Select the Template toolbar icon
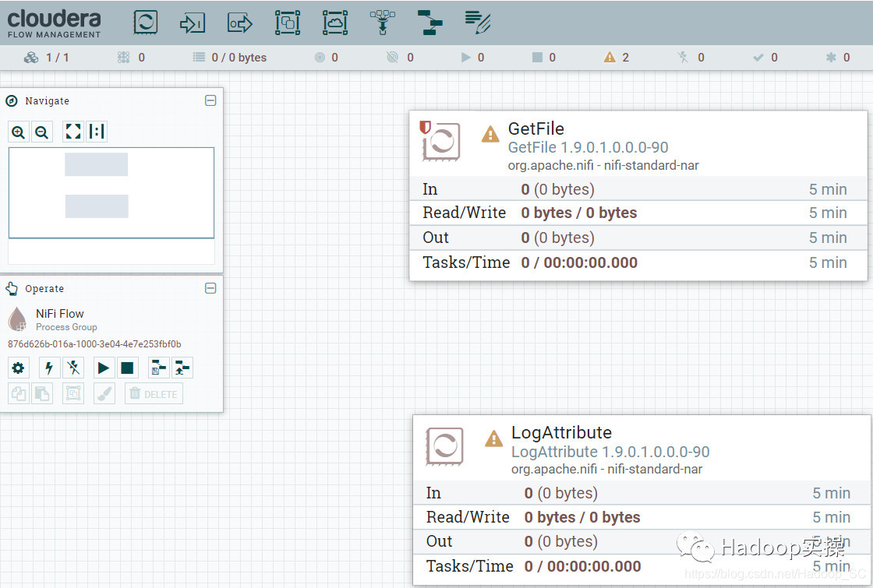 pos(429,23)
